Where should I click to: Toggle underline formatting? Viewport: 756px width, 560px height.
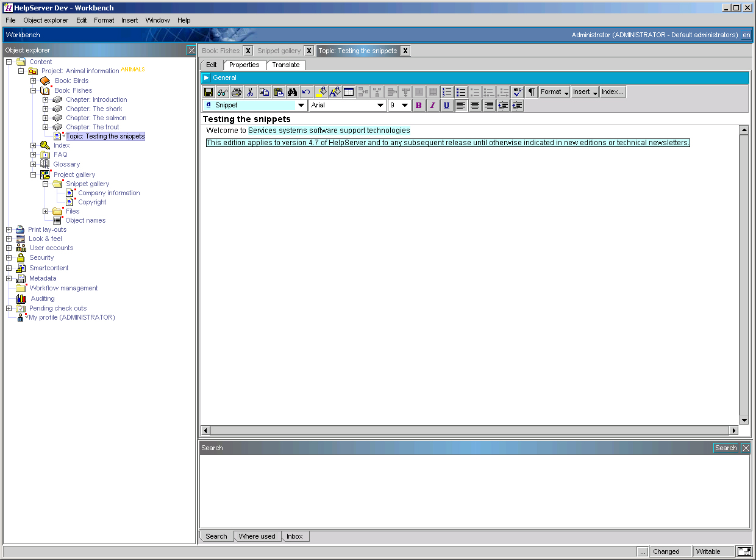click(x=447, y=106)
